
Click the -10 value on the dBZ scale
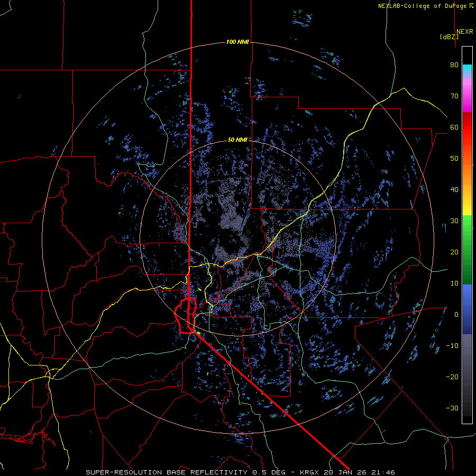point(452,346)
